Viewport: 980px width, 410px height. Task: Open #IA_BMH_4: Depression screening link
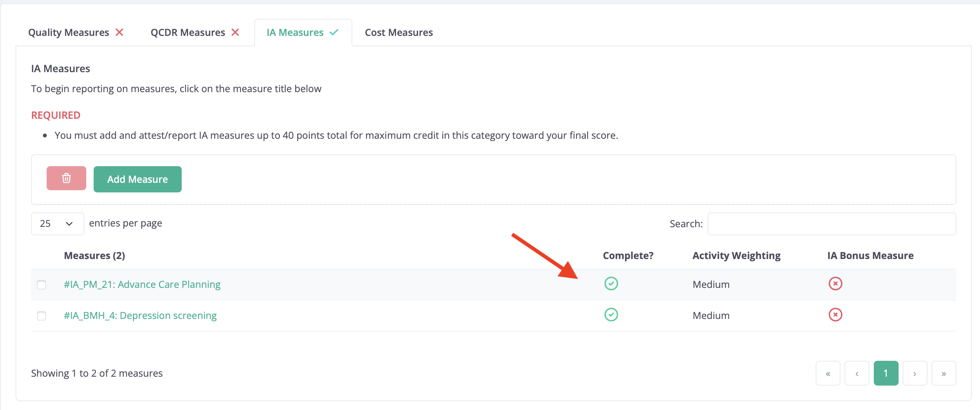(x=140, y=316)
